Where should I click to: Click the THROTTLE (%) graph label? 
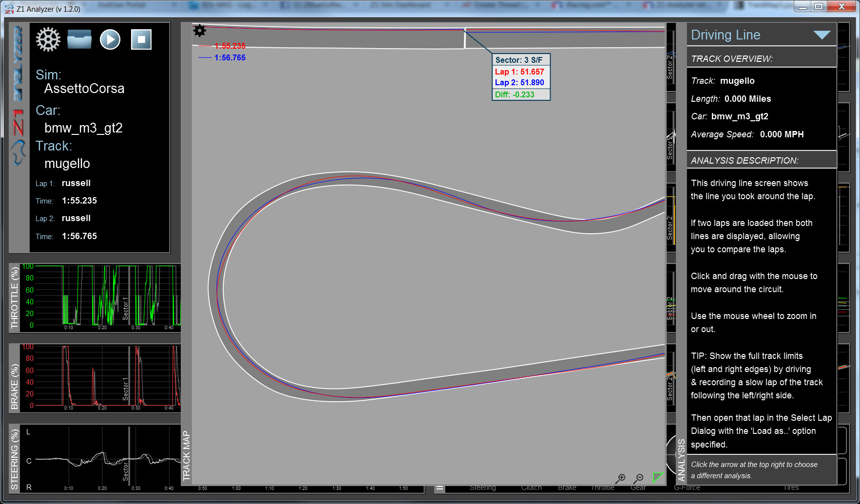(x=15, y=298)
